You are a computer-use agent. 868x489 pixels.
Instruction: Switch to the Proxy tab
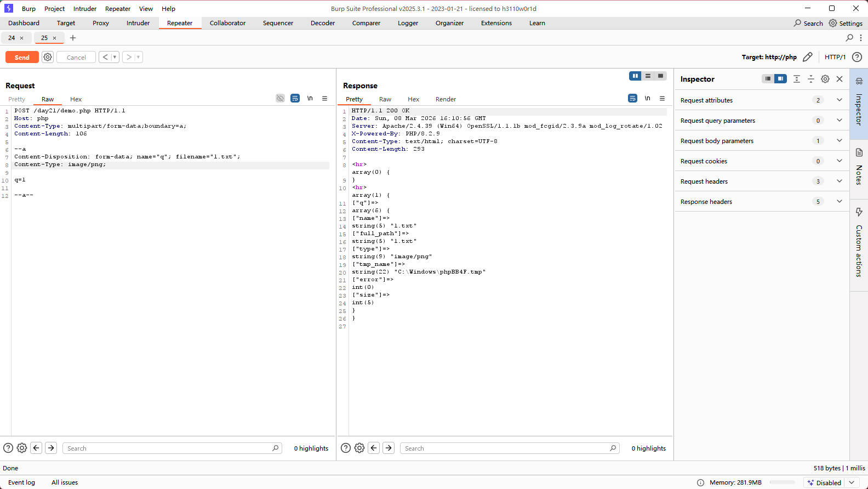(101, 23)
